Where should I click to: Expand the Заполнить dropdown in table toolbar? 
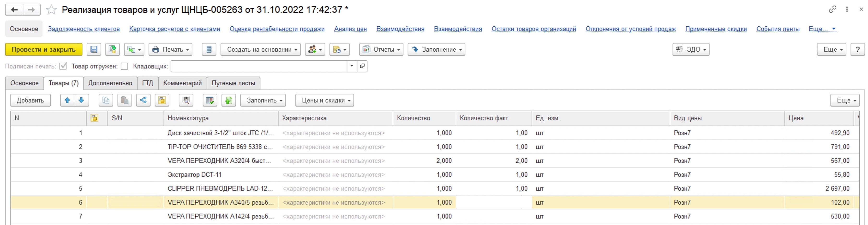click(x=263, y=100)
